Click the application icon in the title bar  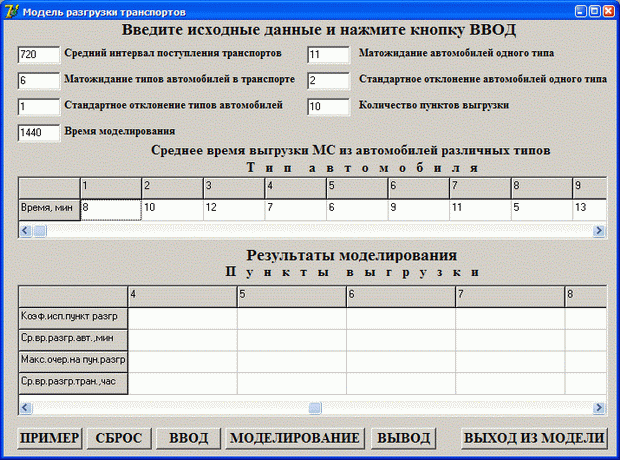[11, 11]
